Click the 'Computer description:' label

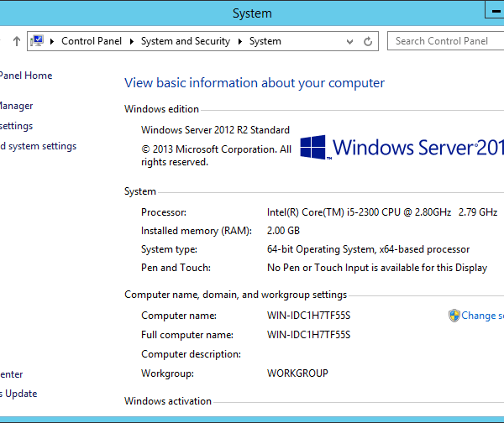click(191, 354)
